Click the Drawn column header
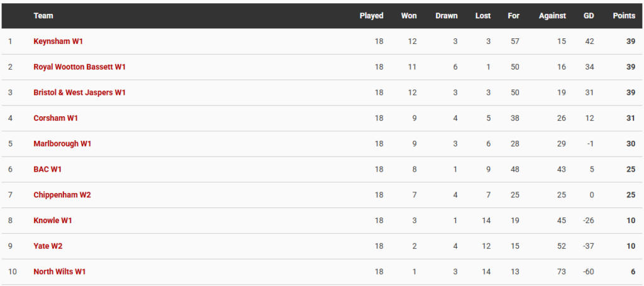The height and width of the screenshot is (286, 644). (x=447, y=16)
